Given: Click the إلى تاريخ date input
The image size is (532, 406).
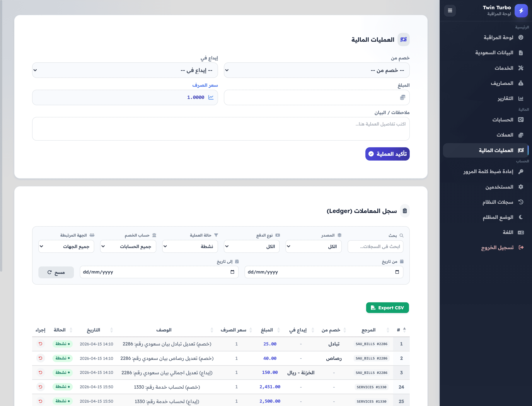Looking at the screenshot, I should click(159, 272).
